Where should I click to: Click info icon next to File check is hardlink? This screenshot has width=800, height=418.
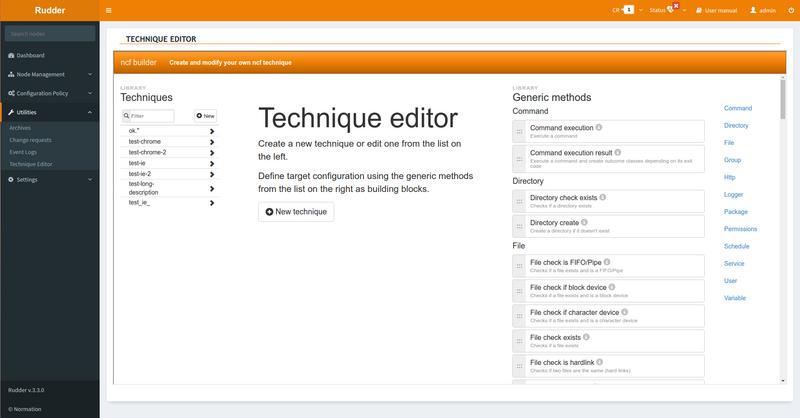click(599, 362)
